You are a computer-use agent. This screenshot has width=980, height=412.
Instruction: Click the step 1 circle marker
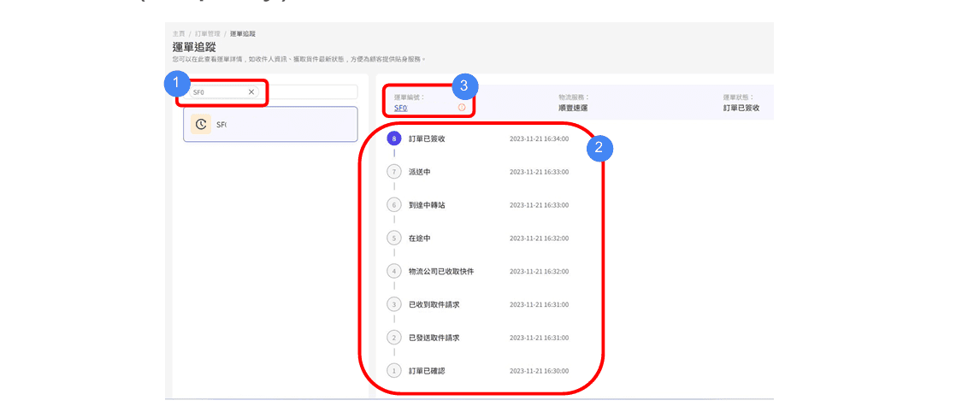point(393,371)
